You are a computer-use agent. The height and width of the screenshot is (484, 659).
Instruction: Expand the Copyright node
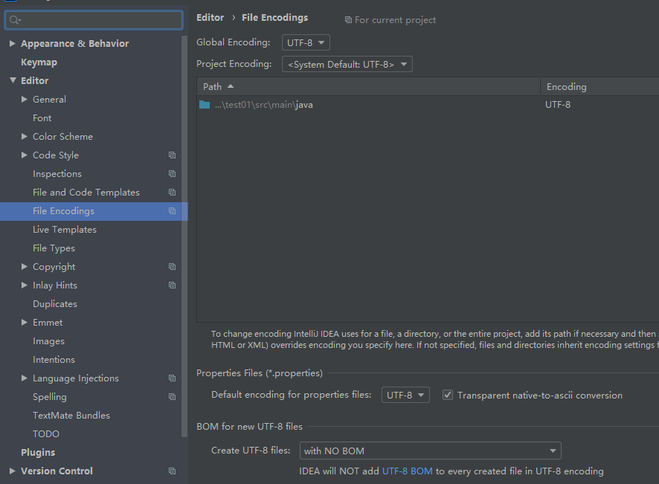tap(24, 266)
